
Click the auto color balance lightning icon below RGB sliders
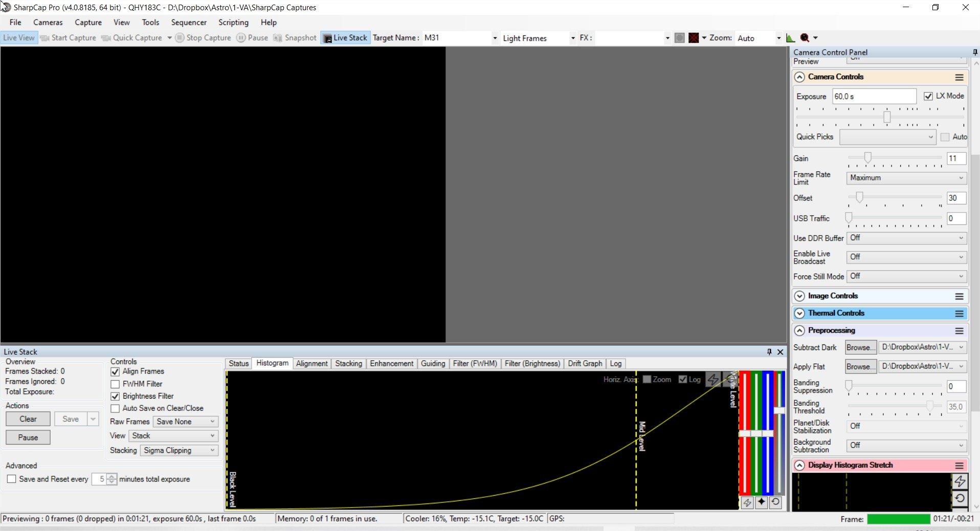point(747,502)
